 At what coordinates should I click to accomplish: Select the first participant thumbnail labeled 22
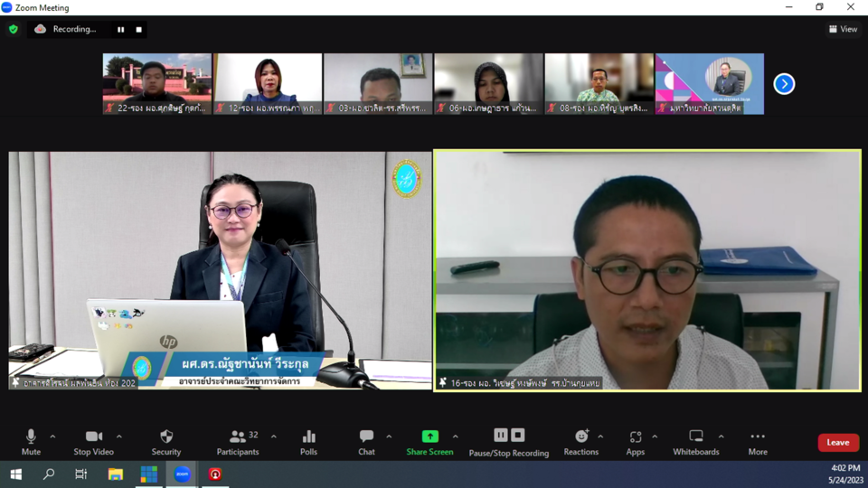156,83
